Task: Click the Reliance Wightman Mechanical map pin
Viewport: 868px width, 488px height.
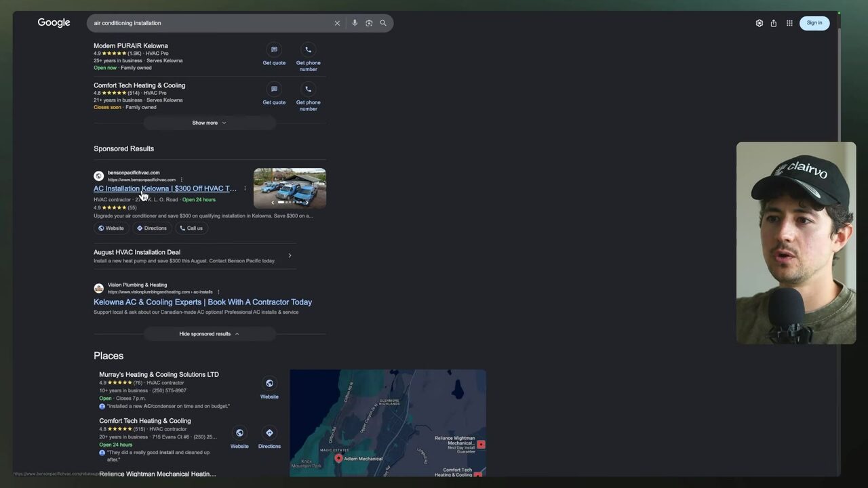Action: 481,445
